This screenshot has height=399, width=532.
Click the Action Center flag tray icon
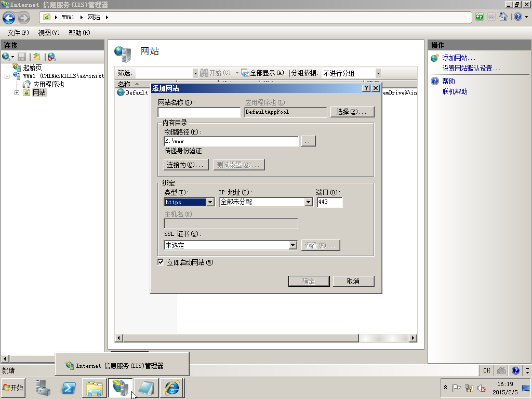point(457,388)
